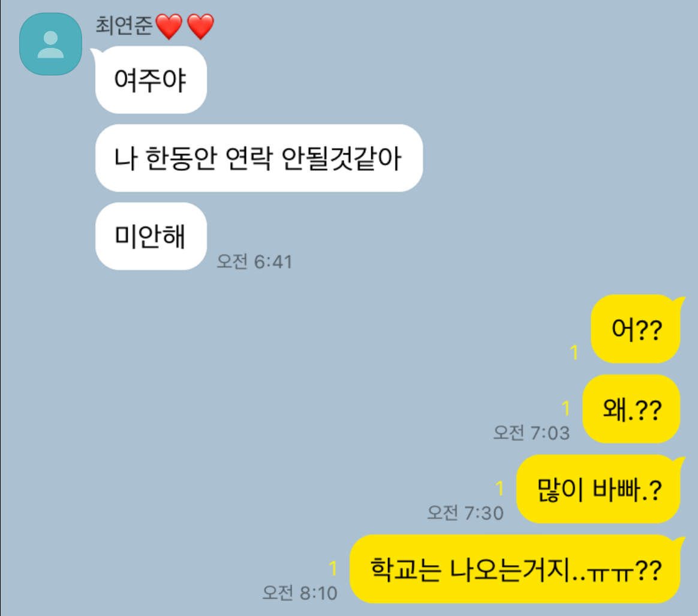698x616 pixels.
Task: Select the yellow '어??' message bubble
Action: pos(636,329)
